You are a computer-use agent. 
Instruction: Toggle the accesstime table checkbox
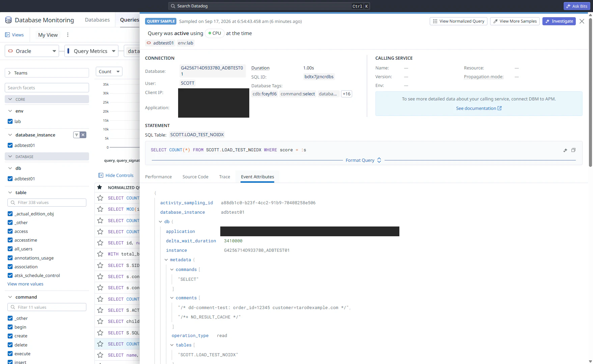[x=10, y=240]
